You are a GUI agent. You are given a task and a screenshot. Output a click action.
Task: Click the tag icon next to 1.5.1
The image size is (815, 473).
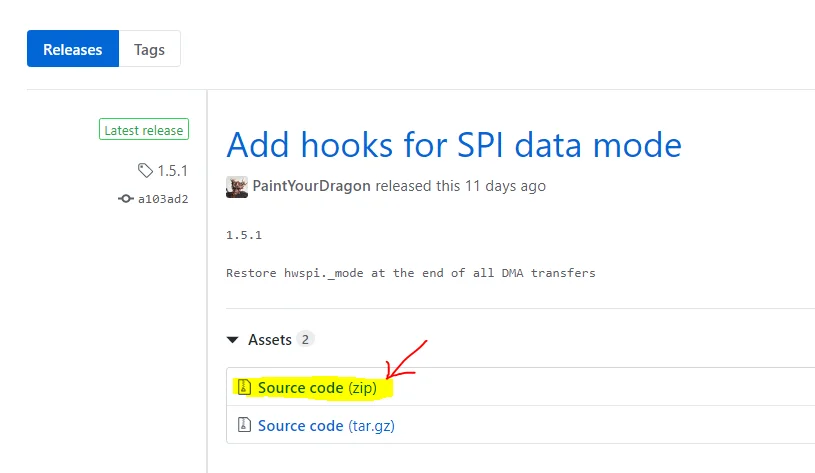[x=145, y=170]
